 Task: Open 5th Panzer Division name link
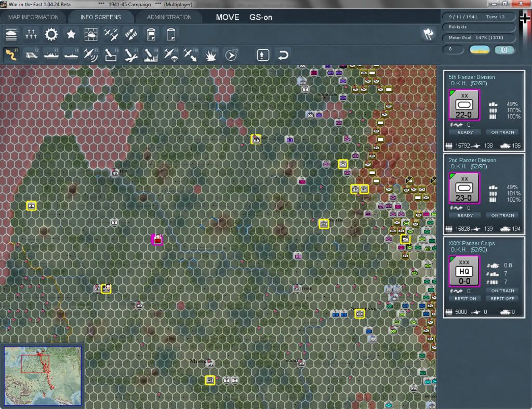472,77
